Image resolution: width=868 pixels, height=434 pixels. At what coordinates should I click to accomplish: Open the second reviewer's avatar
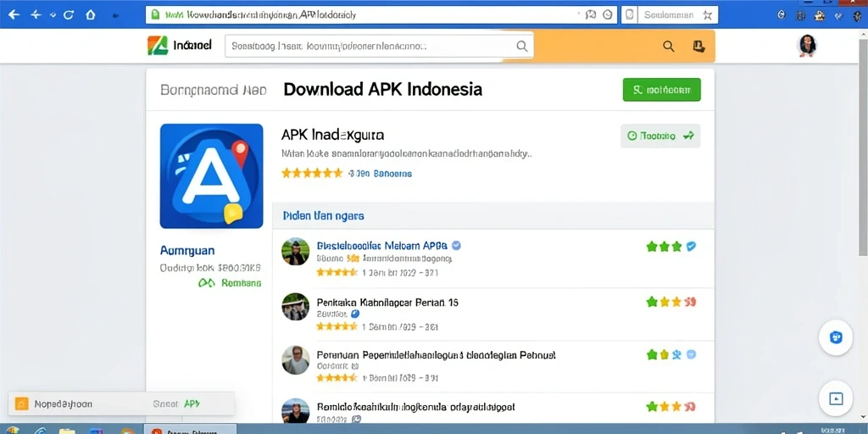296,307
